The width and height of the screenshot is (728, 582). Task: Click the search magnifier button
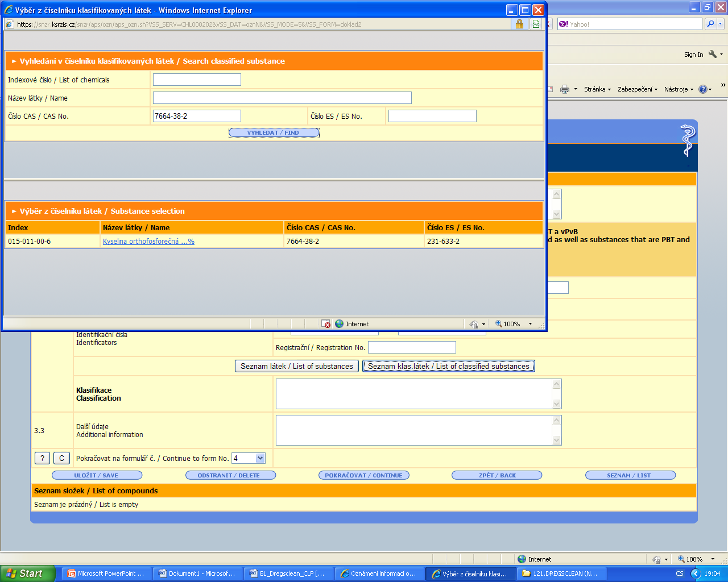[x=710, y=24]
